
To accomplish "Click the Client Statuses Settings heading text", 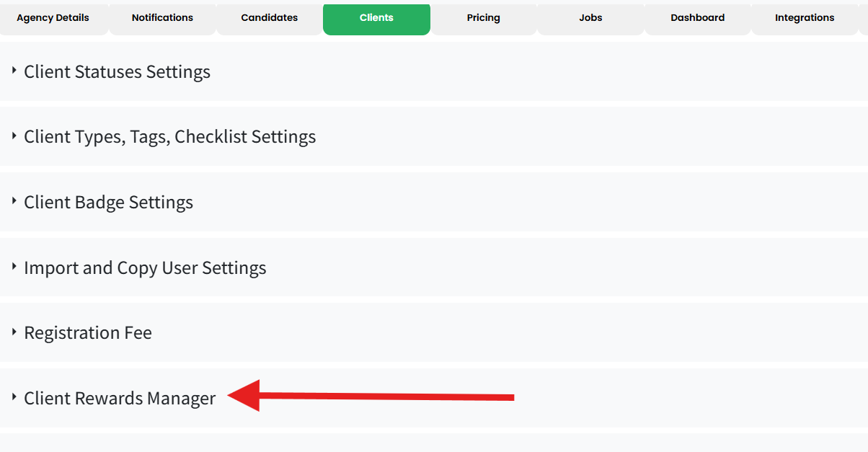I will [117, 72].
